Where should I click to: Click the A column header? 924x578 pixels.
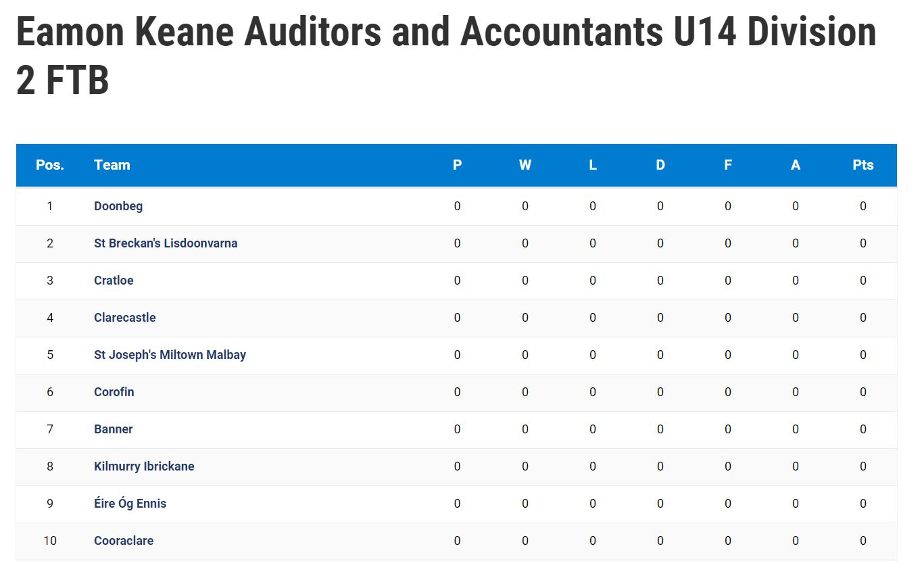[796, 165]
